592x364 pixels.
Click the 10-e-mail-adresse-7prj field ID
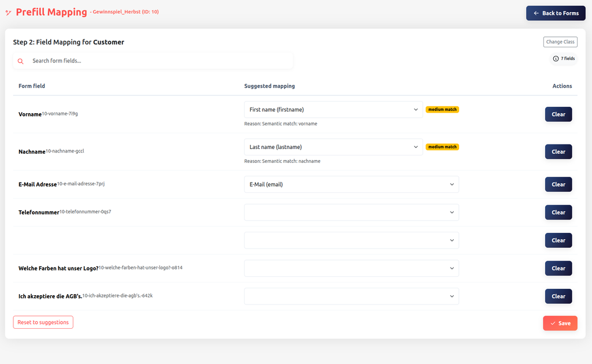pyautogui.click(x=81, y=184)
